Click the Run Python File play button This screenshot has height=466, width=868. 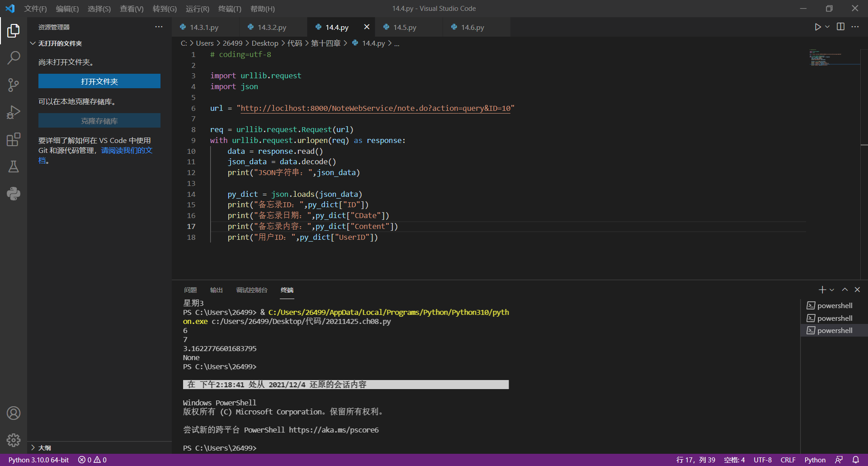click(817, 27)
